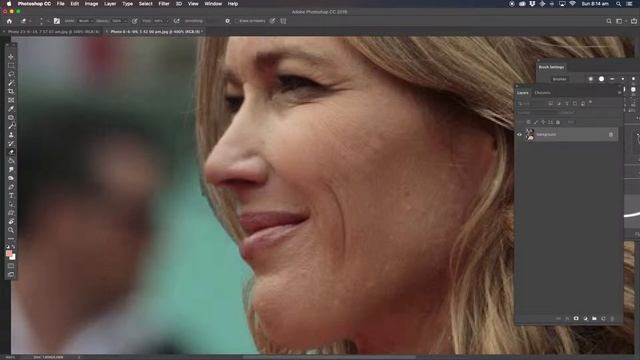Toggle the Brush Settings panel button

click(57, 21)
